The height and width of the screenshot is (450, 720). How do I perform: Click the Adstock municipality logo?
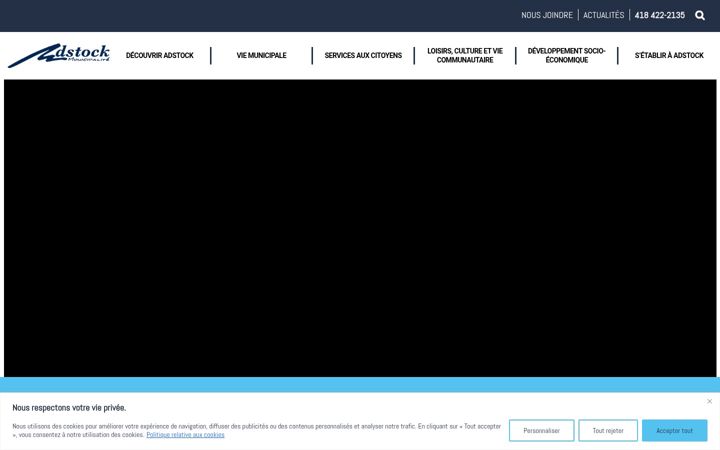(x=59, y=56)
